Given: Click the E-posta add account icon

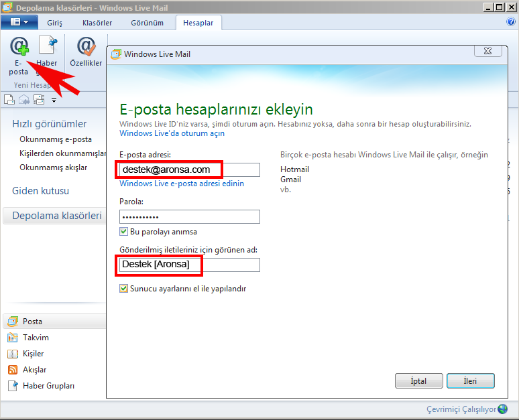Looking at the screenshot, I should (19, 49).
